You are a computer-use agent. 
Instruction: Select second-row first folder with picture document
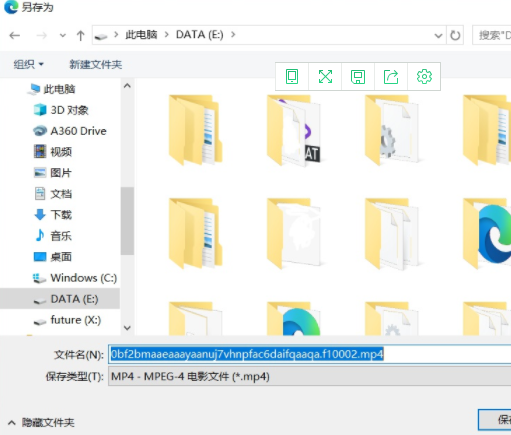click(x=195, y=233)
